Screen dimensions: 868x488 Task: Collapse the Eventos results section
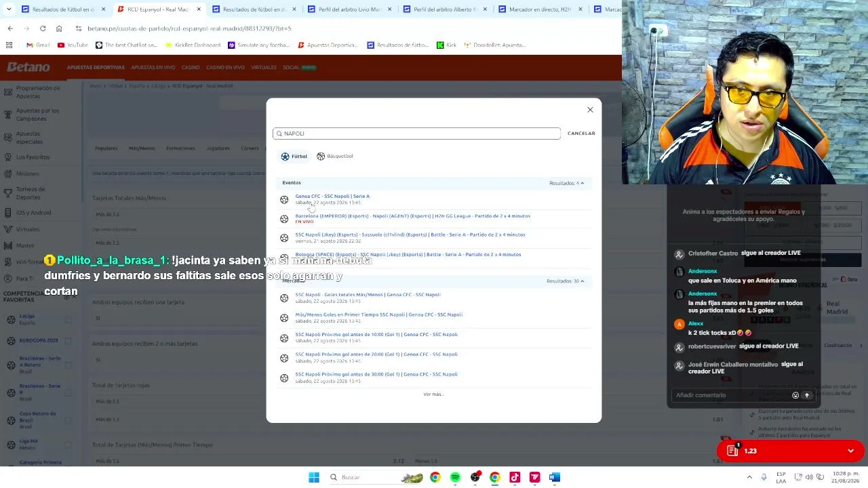click(582, 183)
